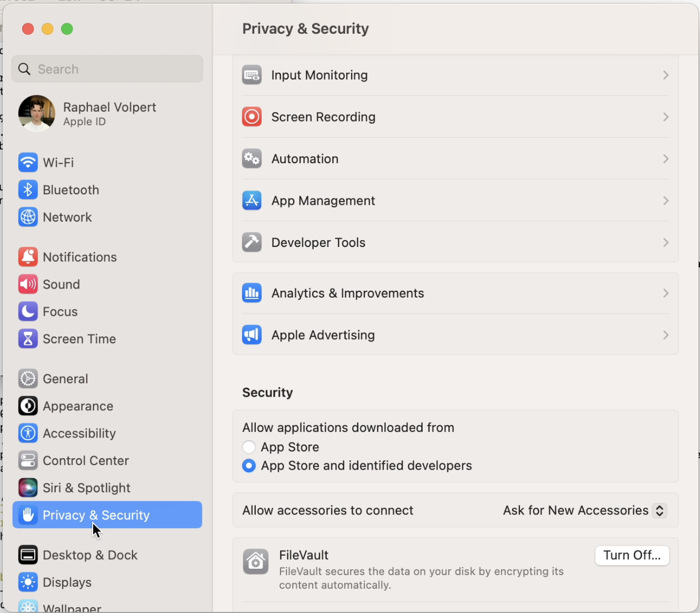Image resolution: width=700 pixels, height=613 pixels.
Task: Click the Automation label text
Action: coord(305,159)
